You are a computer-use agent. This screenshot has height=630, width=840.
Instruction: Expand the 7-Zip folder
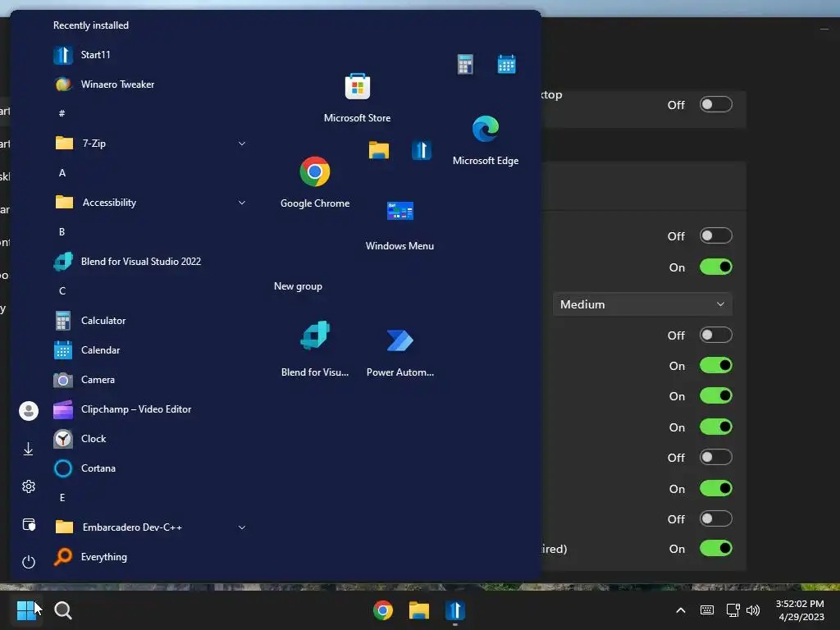(242, 144)
